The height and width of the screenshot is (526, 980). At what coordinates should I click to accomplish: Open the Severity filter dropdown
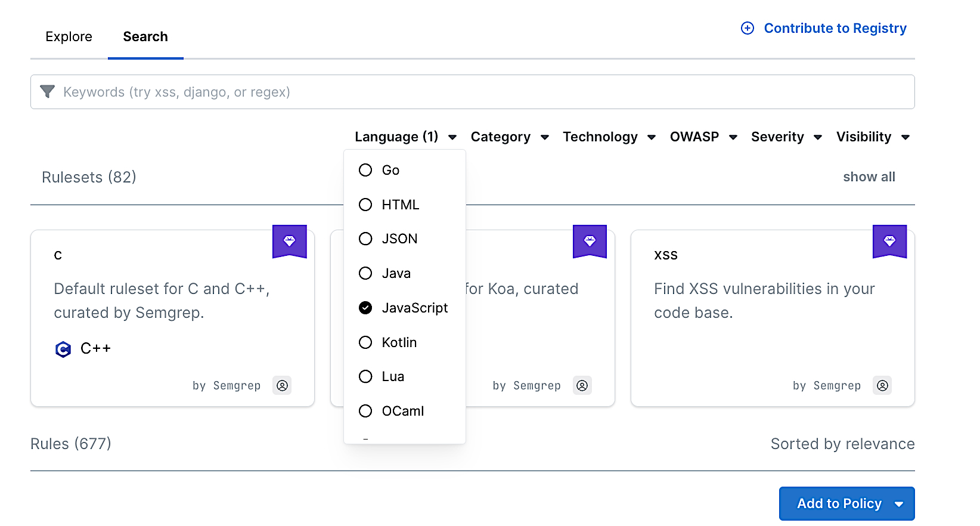pos(786,137)
